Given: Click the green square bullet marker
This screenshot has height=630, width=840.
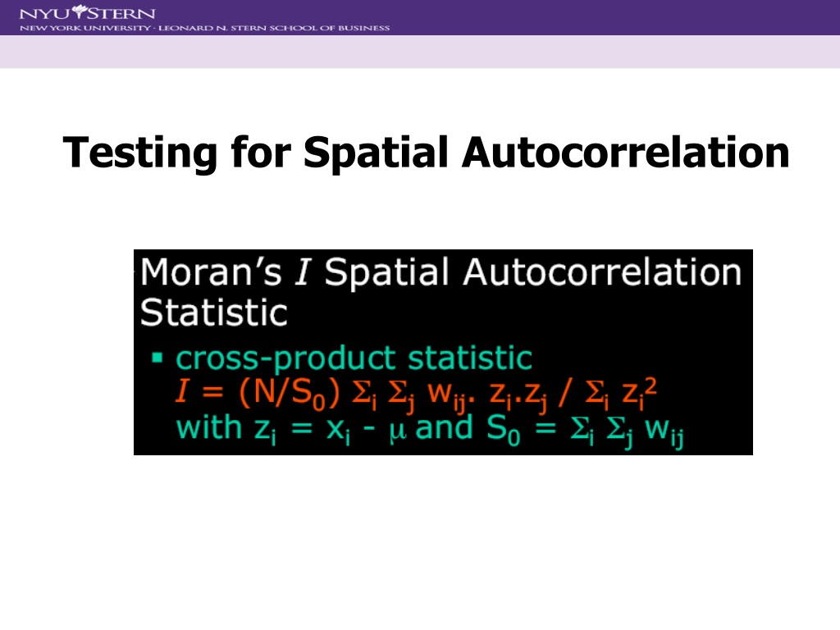Looking at the screenshot, I should tap(157, 358).
